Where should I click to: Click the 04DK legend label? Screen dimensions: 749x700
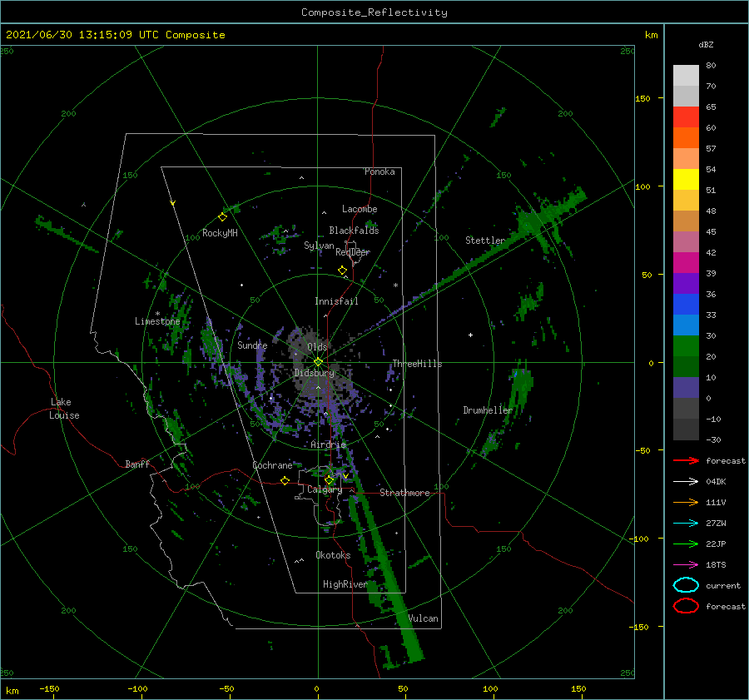point(716,482)
